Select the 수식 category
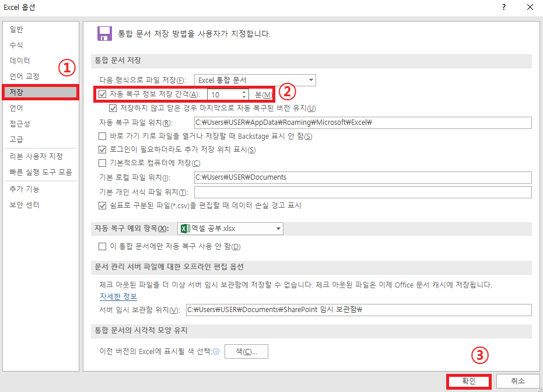This screenshot has width=543, height=392. 40,45
